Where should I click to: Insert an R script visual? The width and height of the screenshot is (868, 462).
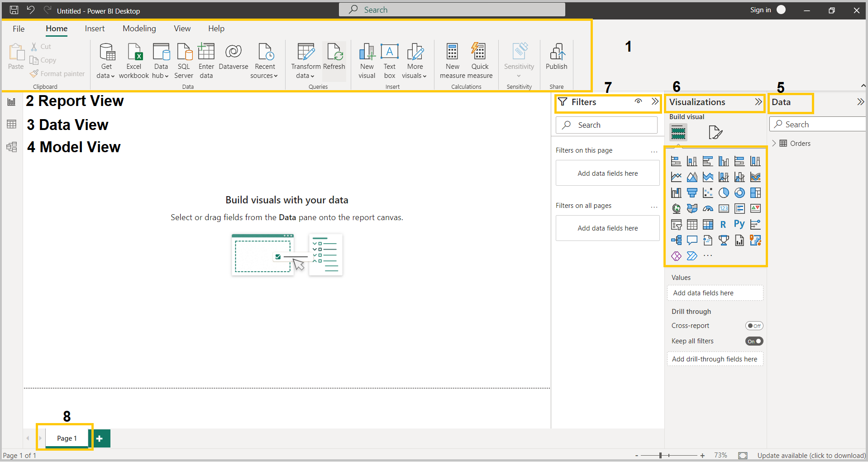coord(723,224)
